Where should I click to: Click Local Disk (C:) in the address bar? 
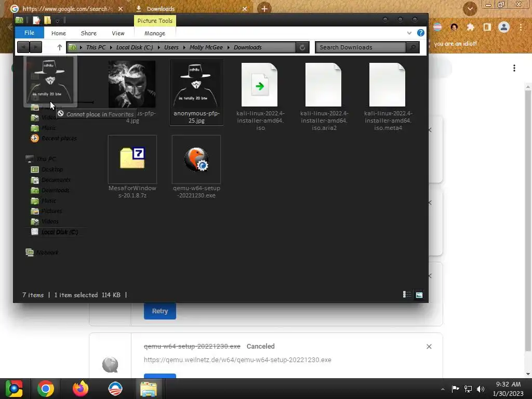[x=135, y=47]
